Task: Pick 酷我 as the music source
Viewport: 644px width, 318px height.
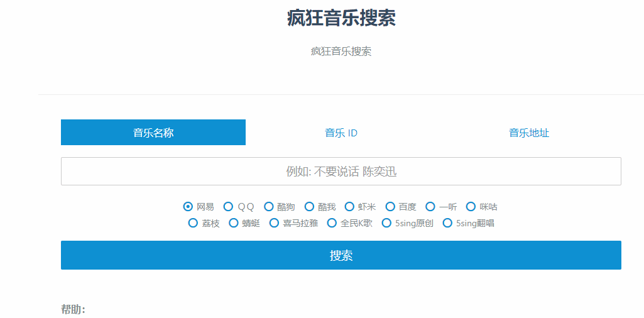Action: coord(309,207)
